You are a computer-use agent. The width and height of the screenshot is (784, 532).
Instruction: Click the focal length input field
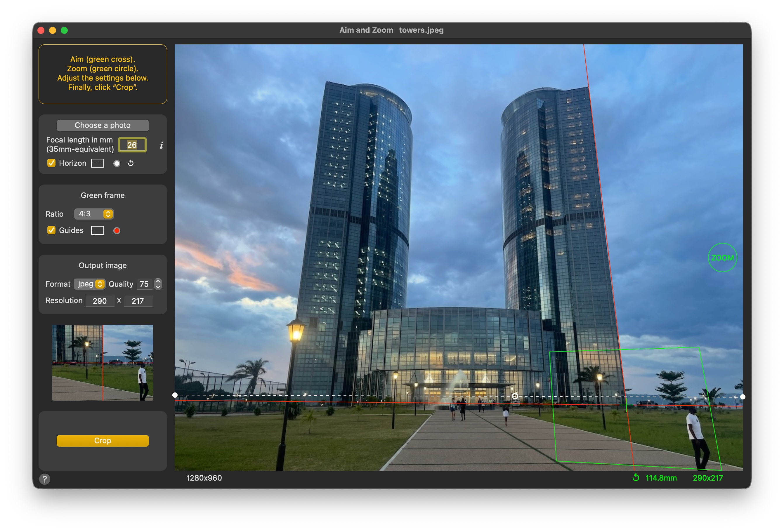click(x=132, y=145)
